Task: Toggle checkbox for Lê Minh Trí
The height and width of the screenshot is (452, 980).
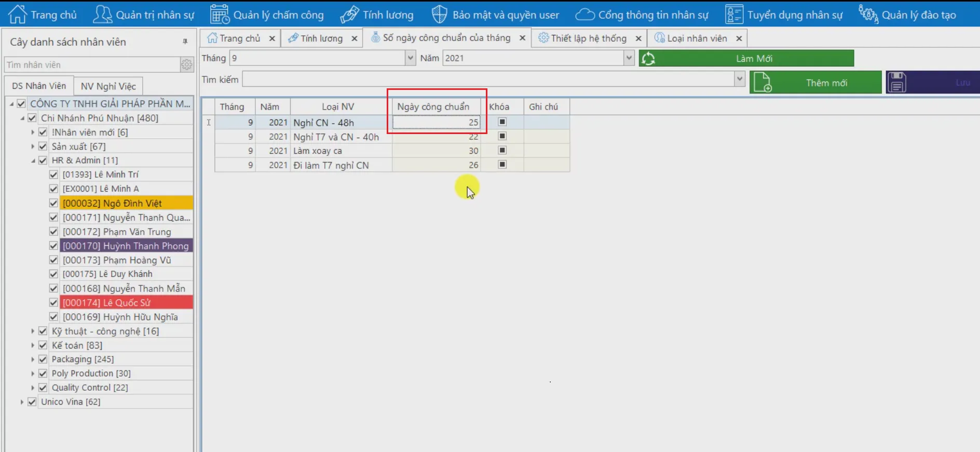Action: (x=53, y=175)
